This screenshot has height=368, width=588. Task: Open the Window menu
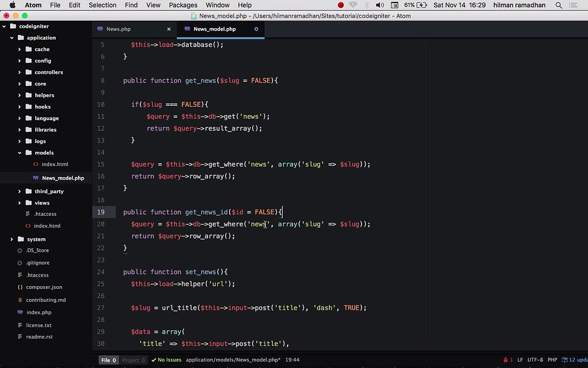(217, 5)
